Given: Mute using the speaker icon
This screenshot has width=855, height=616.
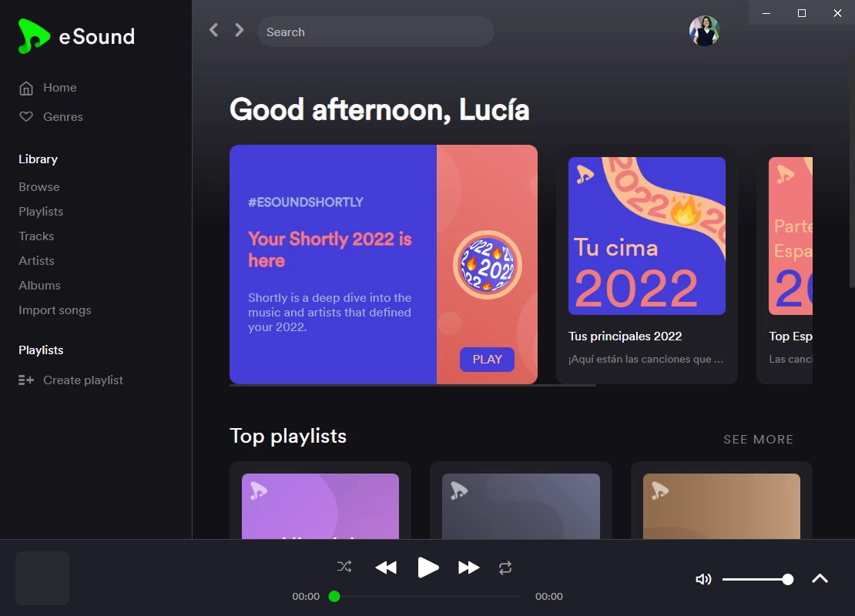Looking at the screenshot, I should click(x=703, y=579).
